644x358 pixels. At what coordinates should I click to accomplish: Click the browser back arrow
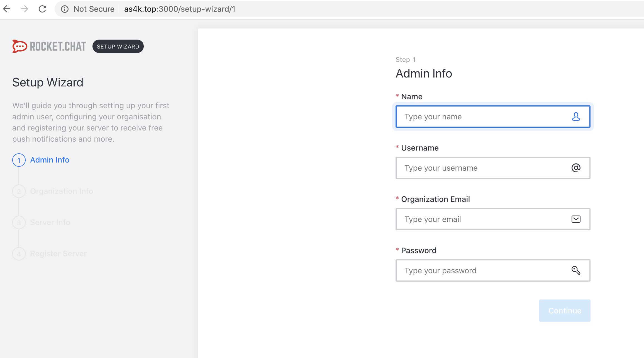click(7, 9)
